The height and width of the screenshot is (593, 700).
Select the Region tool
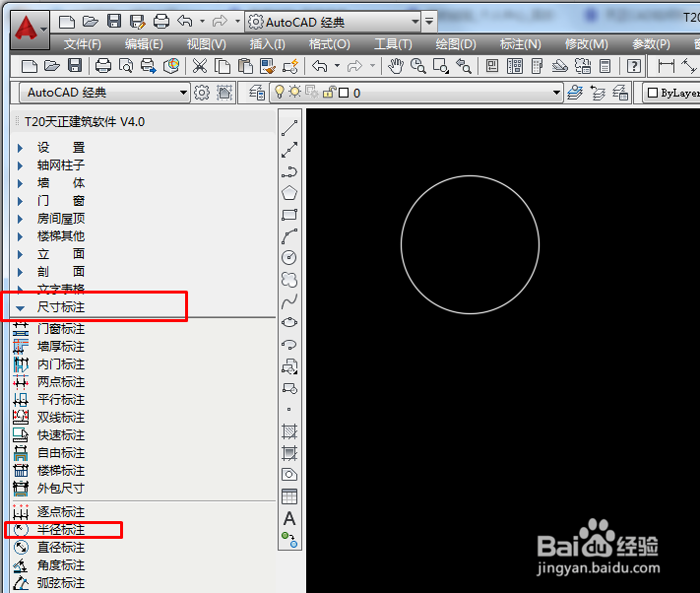[289, 474]
